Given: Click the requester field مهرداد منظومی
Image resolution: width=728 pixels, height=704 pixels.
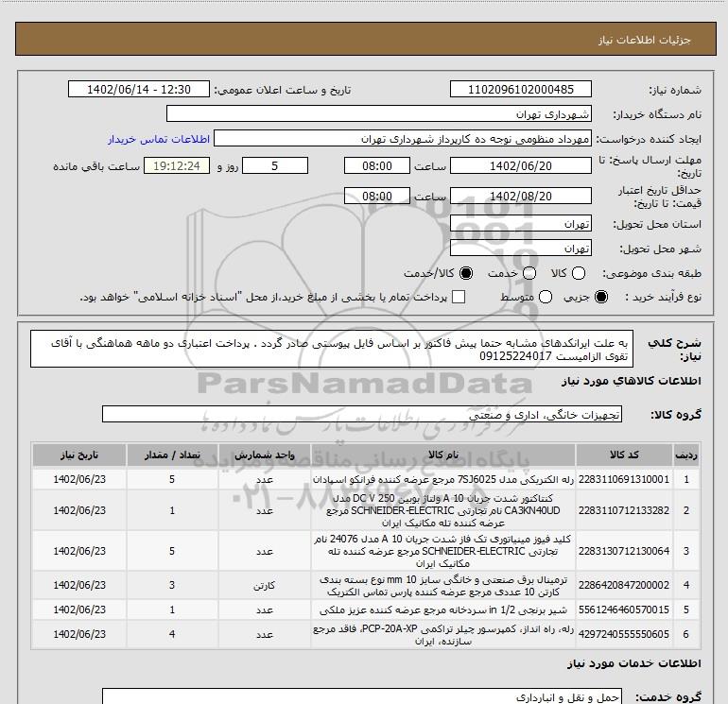Looking at the screenshot, I should tap(403, 139).
